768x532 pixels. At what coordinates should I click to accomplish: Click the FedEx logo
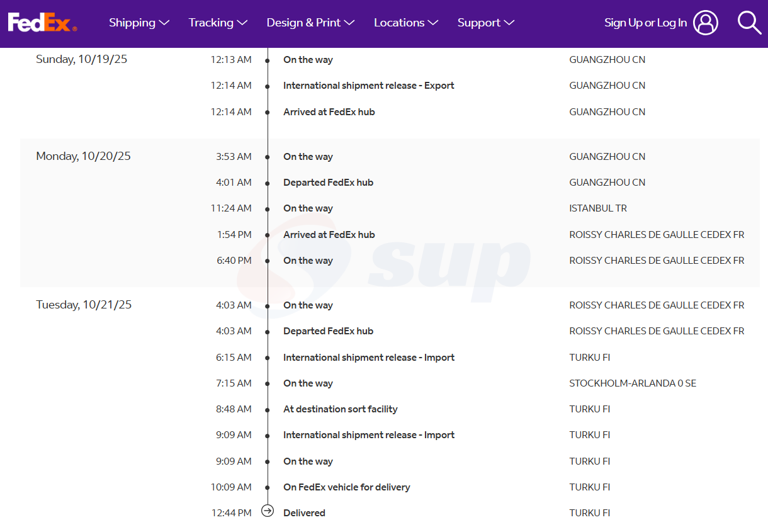[x=42, y=23]
